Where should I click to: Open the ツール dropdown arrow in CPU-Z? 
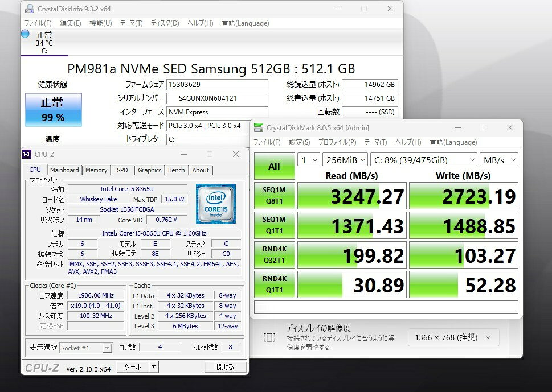153,367
